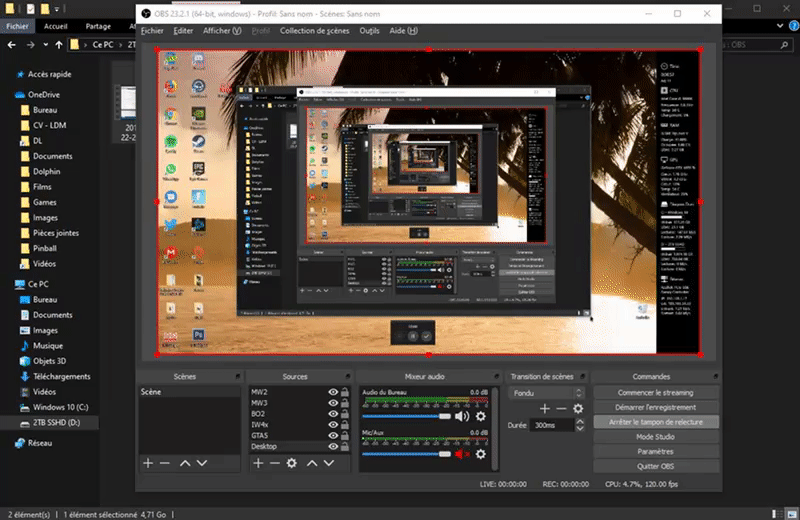Toggle visibility of the GTA5 source
800x520 pixels.
click(x=333, y=435)
